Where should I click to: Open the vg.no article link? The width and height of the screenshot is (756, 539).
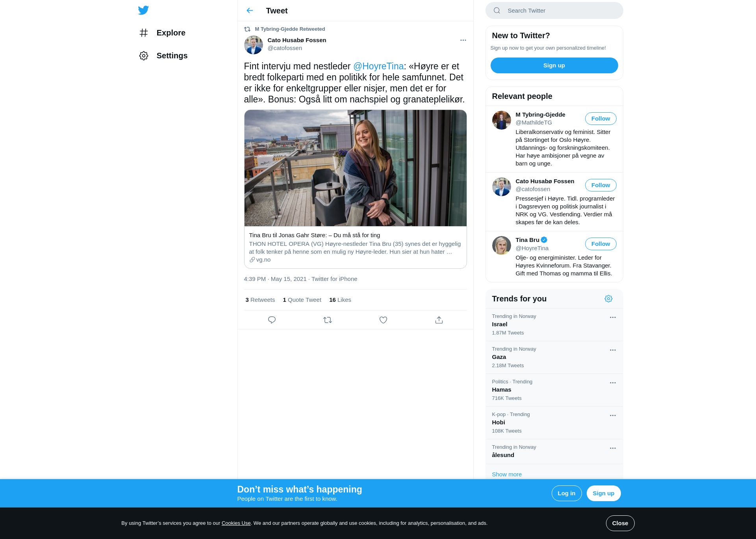coord(355,247)
